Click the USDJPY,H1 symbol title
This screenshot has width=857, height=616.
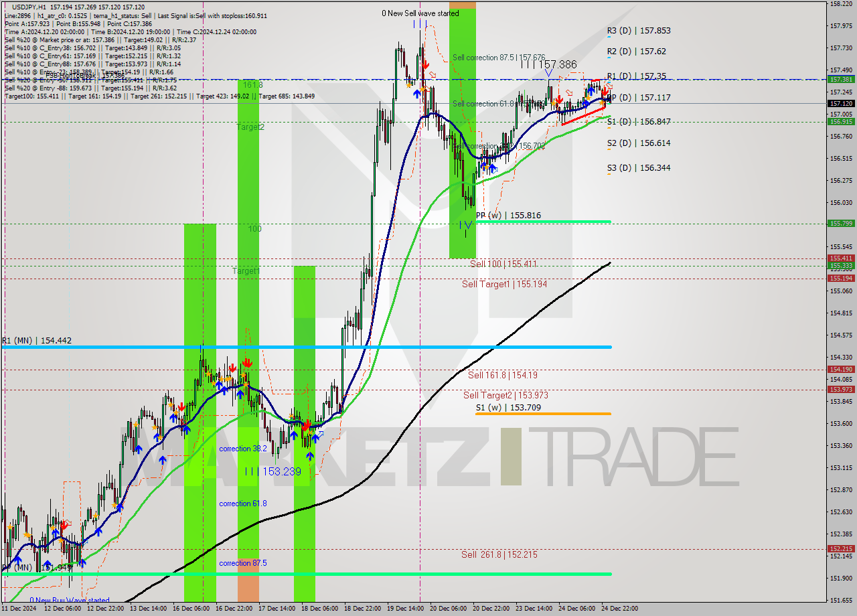pos(29,7)
